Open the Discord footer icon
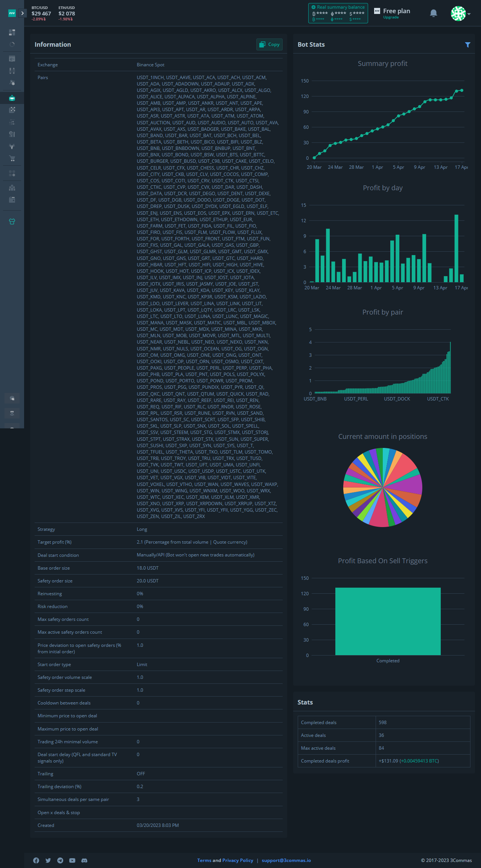This screenshot has width=481, height=868. (x=84, y=860)
